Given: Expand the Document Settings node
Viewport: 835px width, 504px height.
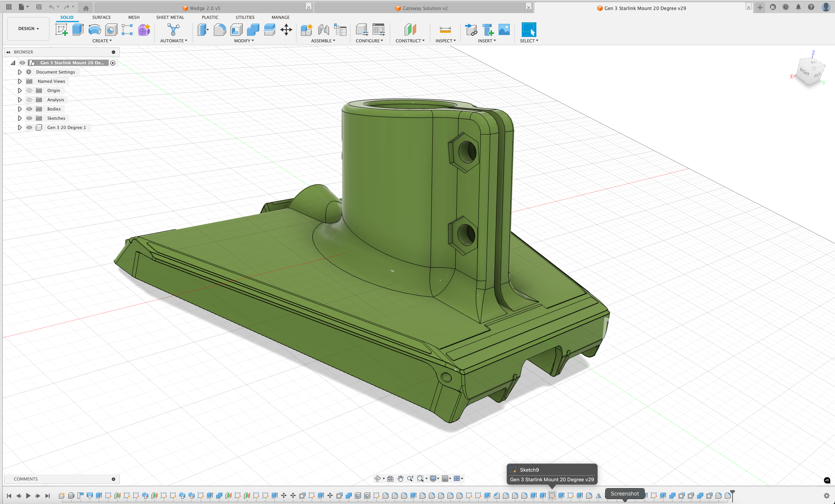Looking at the screenshot, I should 20,72.
